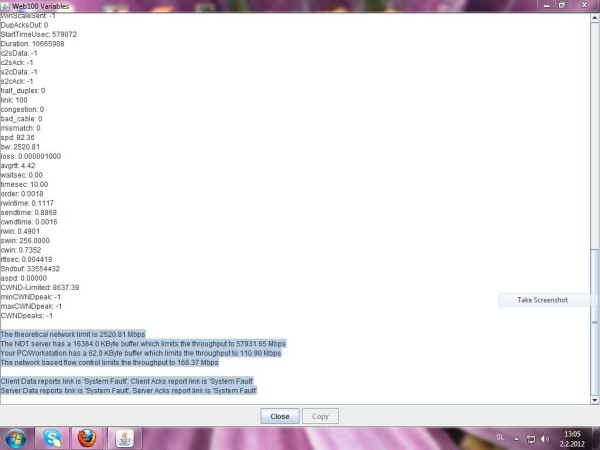Open Skype from the taskbar
This screenshot has width=600, height=450.
(52, 438)
